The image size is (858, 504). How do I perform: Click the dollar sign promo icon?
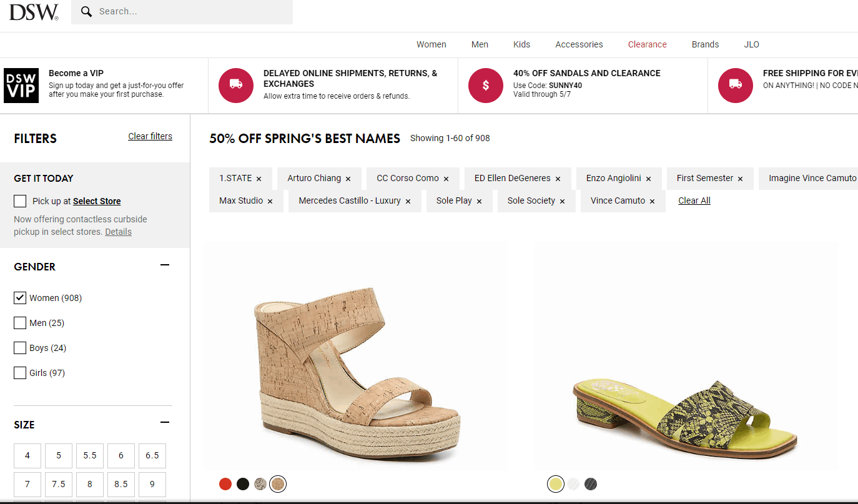click(486, 86)
